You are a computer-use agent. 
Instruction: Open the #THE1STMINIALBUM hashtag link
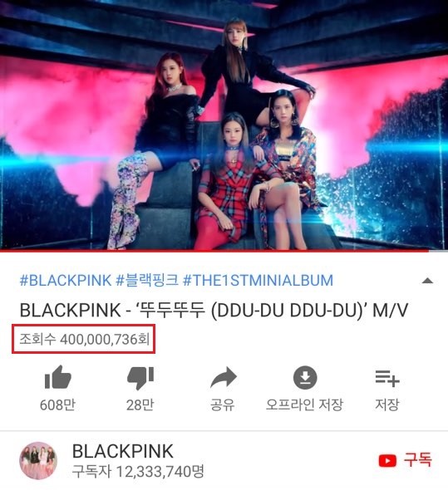pyautogui.click(x=258, y=281)
